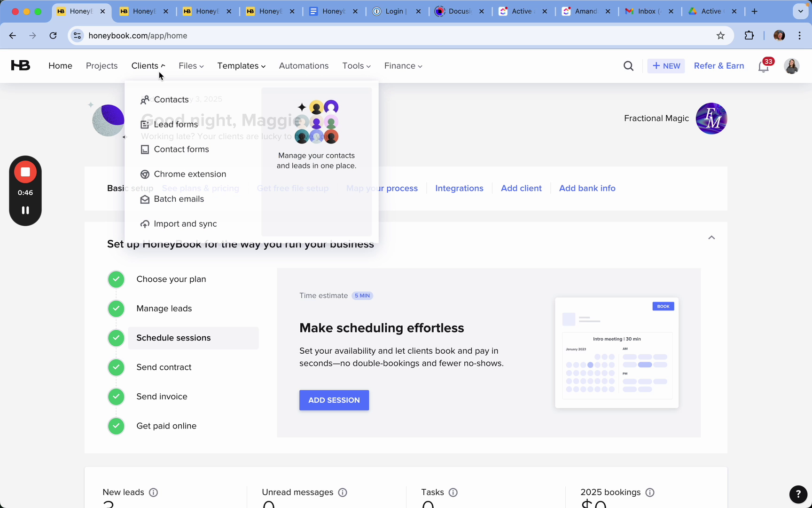
Task: Select Batch emails from the Clients menu
Action: (172, 199)
